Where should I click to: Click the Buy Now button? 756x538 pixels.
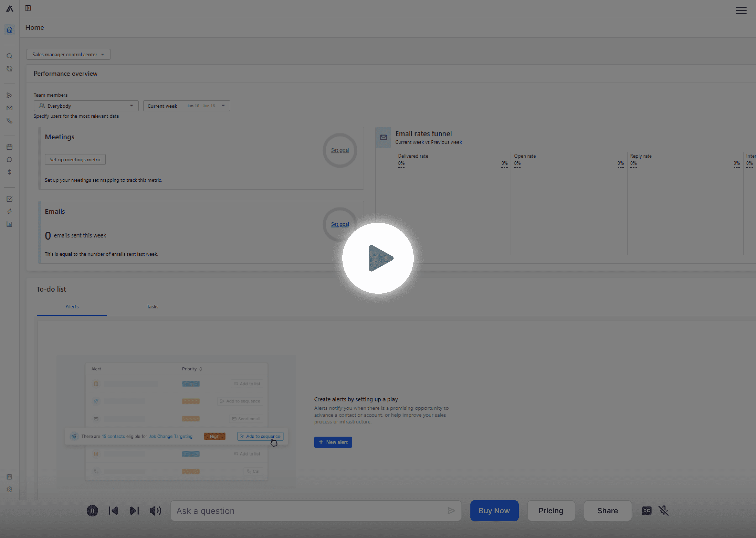pyautogui.click(x=495, y=510)
